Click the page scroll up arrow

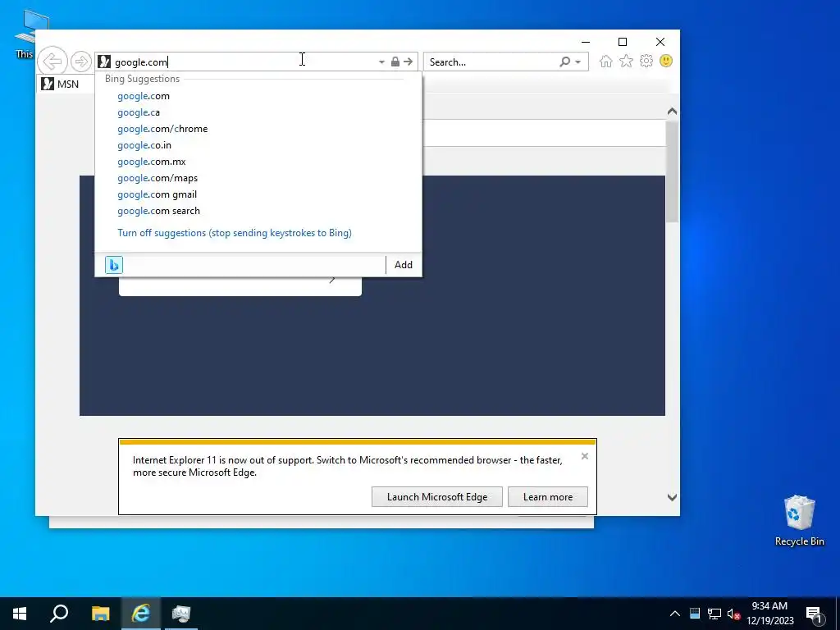point(672,112)
